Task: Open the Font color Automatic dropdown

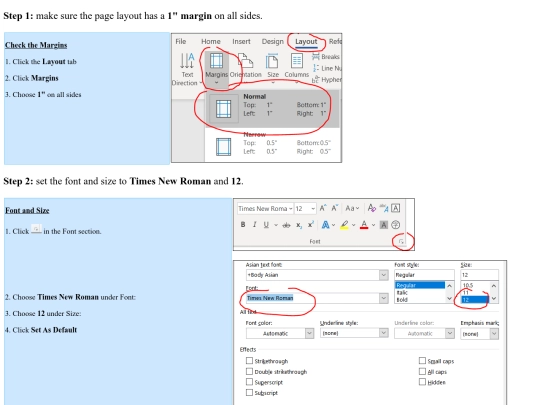Action: pos(309,333)
